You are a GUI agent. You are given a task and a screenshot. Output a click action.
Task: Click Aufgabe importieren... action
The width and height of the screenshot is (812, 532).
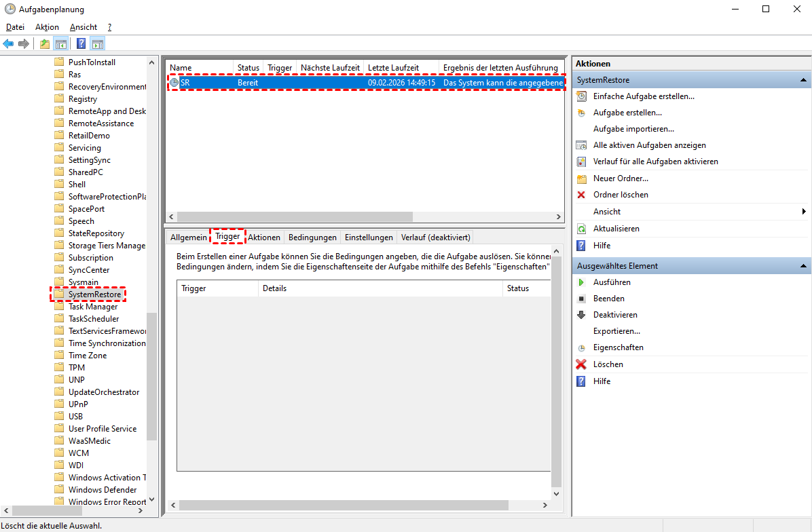pos(633,129)
